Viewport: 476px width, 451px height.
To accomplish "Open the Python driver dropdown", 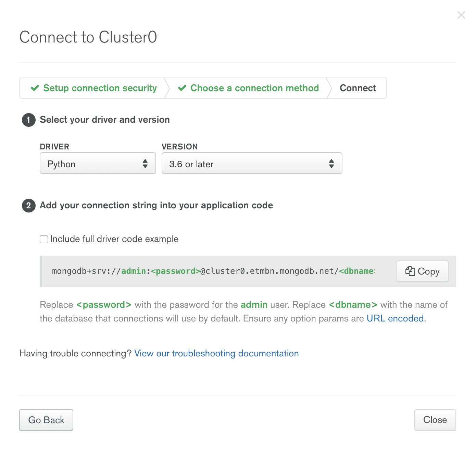I will [x=98, y=163].
